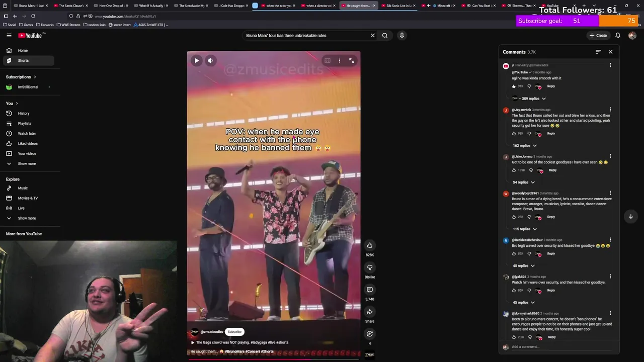Expand 45 replies under @jyak826
644x362 pixels.
524,302
